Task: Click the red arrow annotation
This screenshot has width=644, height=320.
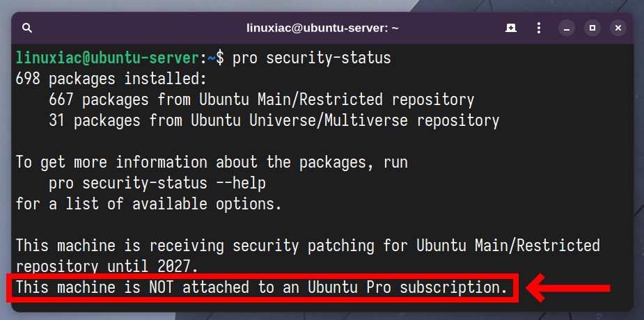Action: click(568, 288)
